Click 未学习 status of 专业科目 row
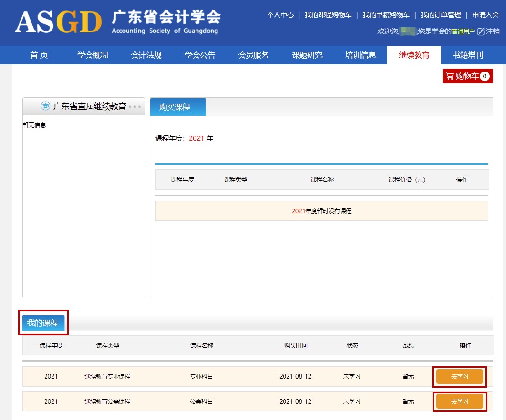 (x=351, y=376)
